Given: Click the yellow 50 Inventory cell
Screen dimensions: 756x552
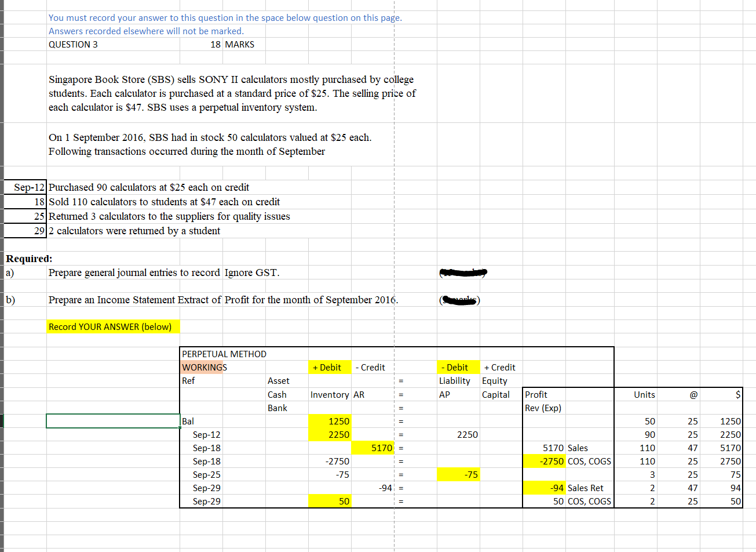Looking at the screenshot, I should [x=330, y=502].
